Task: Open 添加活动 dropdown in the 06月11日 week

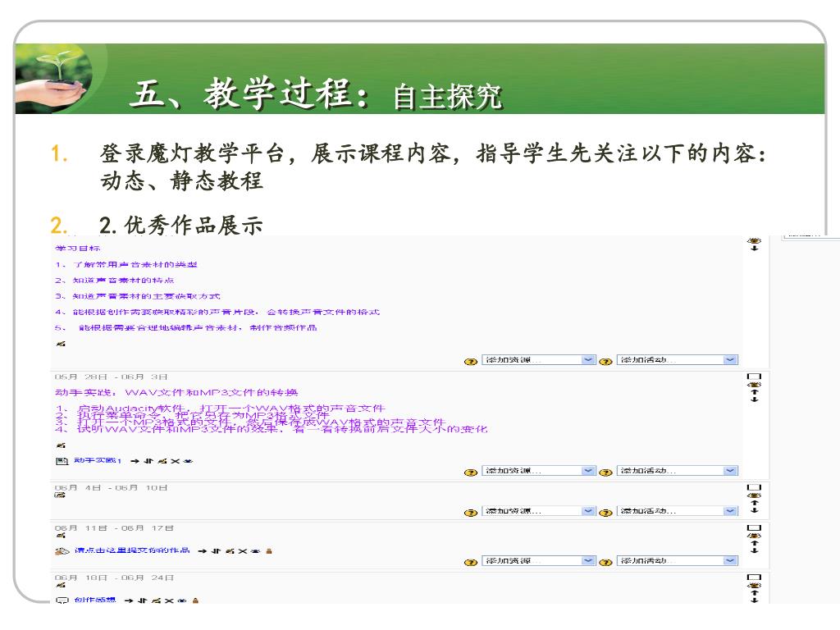Action: (677, 560)
